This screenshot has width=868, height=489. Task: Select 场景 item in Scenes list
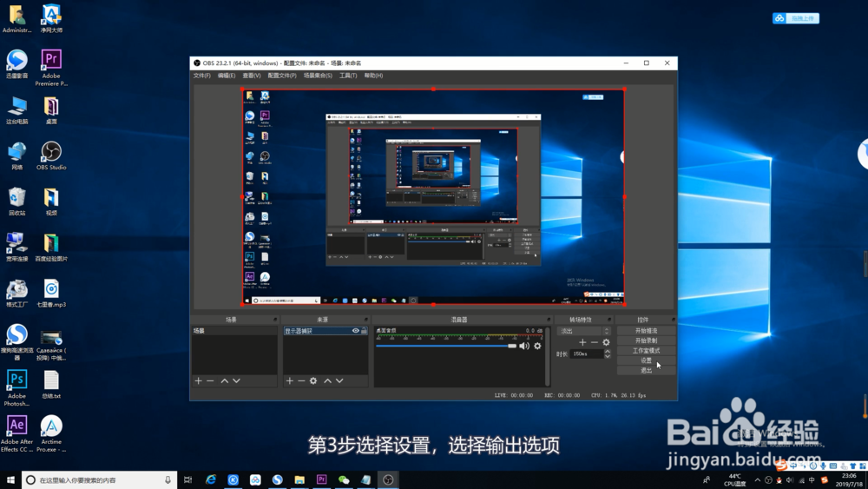234,331
